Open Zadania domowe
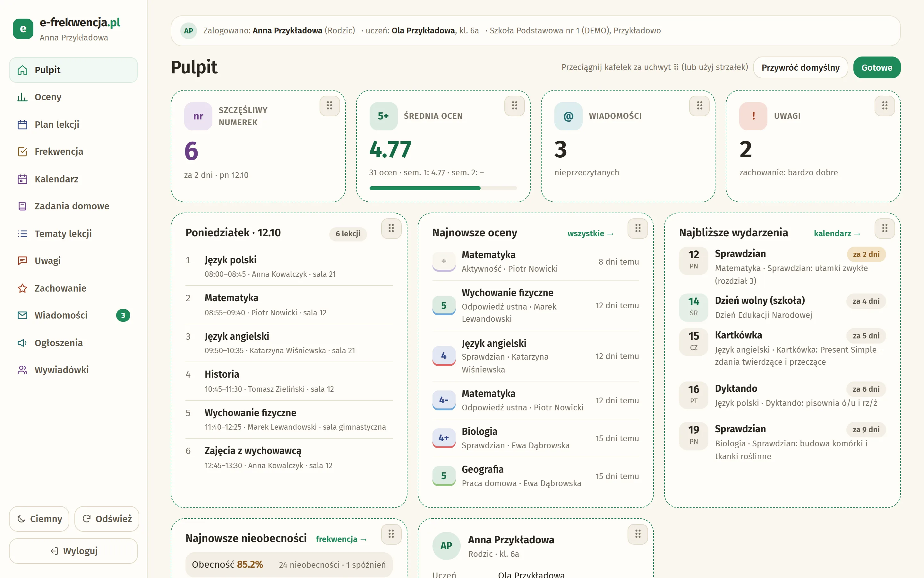The width and height of the screenshot is (924, 578). pos(73,206)
